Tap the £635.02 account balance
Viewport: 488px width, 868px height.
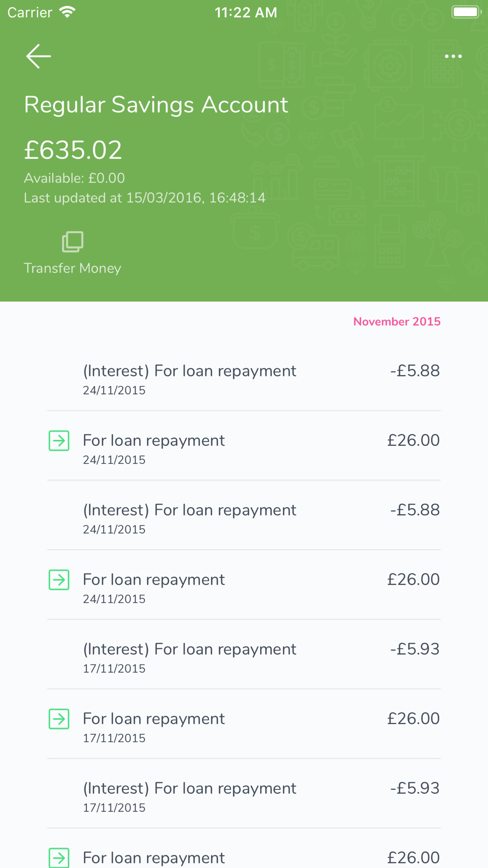click(73, 150)
